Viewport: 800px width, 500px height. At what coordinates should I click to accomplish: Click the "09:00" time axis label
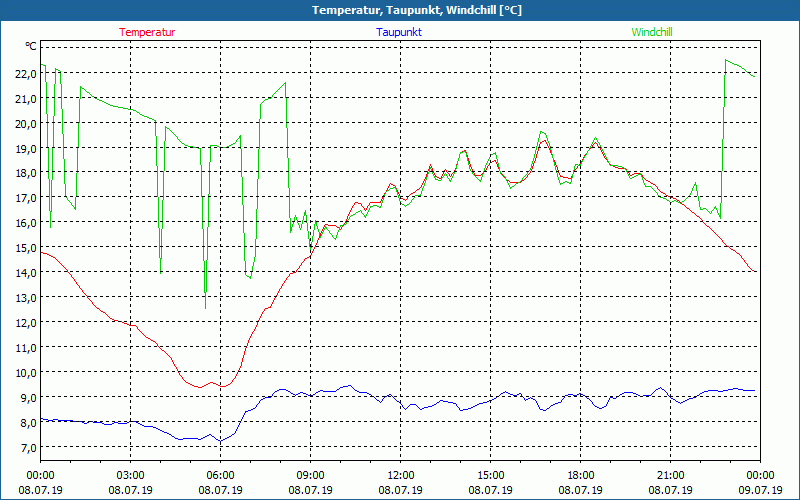point(311,476)
